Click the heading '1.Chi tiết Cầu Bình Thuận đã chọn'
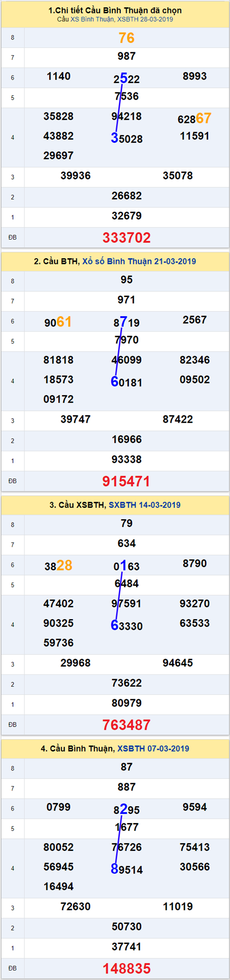Viewport: 230px width, 980px height. pos(115,10)
